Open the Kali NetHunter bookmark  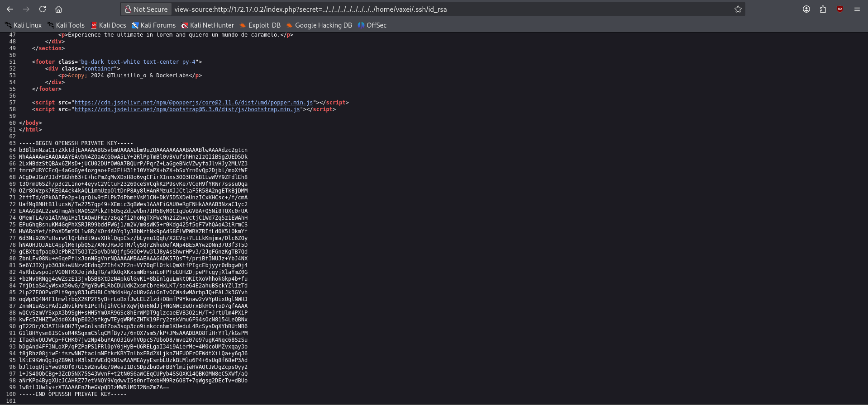[x=208, y=25]
